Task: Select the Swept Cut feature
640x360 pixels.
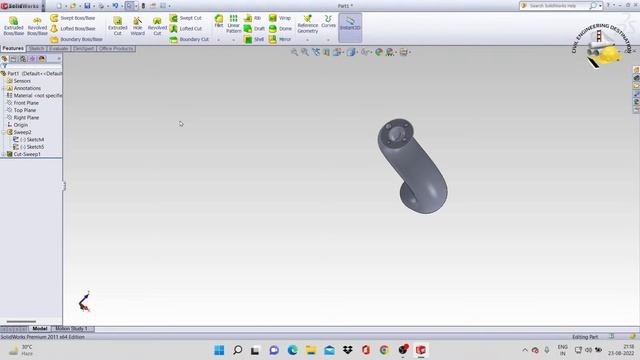Action: tap(186, 18)
